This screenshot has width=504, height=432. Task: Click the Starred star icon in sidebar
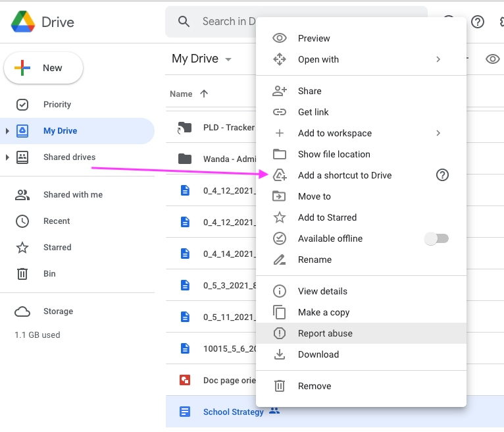(22, 248)
